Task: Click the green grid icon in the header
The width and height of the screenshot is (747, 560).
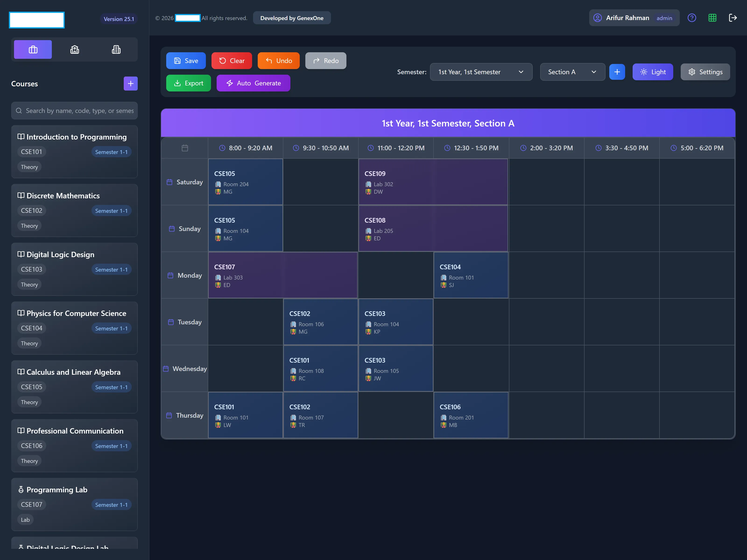Action: tap(712, 18)
